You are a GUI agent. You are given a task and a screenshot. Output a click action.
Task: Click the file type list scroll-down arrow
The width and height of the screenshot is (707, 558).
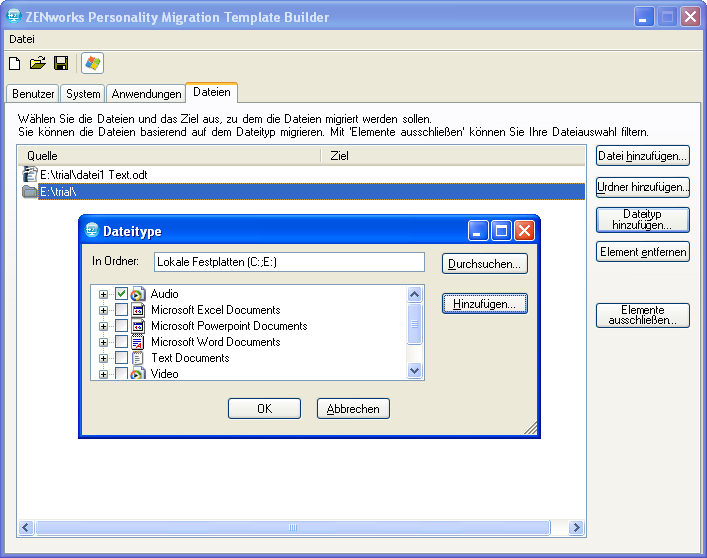pos(414,370)
